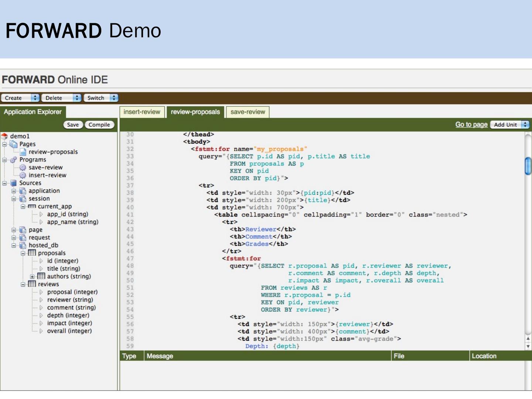Click the hosted_db source icon
This screenshot has width=532, height=399.
point(23,245)
